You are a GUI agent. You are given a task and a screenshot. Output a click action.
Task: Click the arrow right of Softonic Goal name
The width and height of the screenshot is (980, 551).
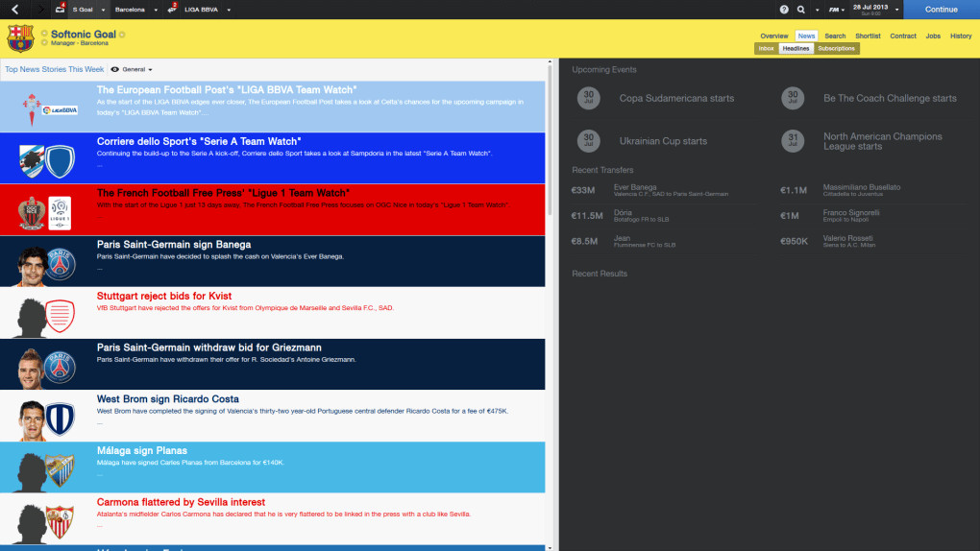point(122,35)
